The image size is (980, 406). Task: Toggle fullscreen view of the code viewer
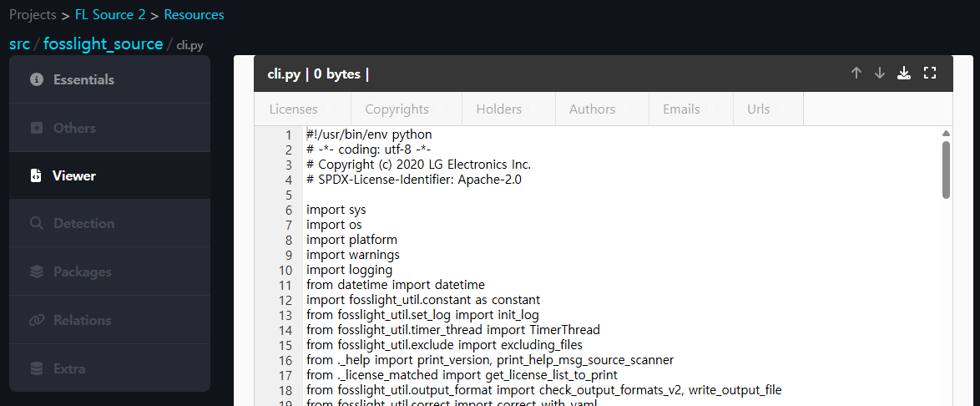point(930,74)
